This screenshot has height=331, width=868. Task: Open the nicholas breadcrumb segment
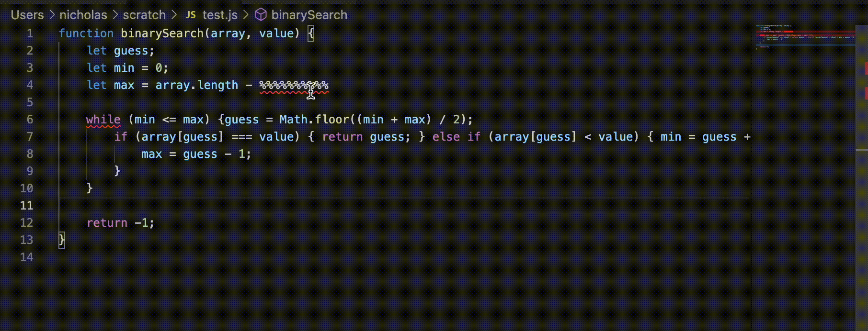pyautogui.click(x=83, y=15)
